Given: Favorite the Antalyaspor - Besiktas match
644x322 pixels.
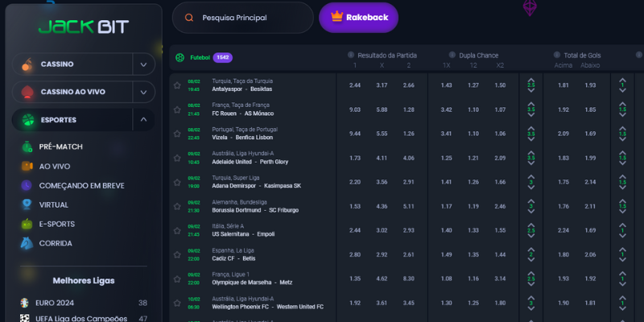Looking at the screenshot, I should click(x=177, y=85).
